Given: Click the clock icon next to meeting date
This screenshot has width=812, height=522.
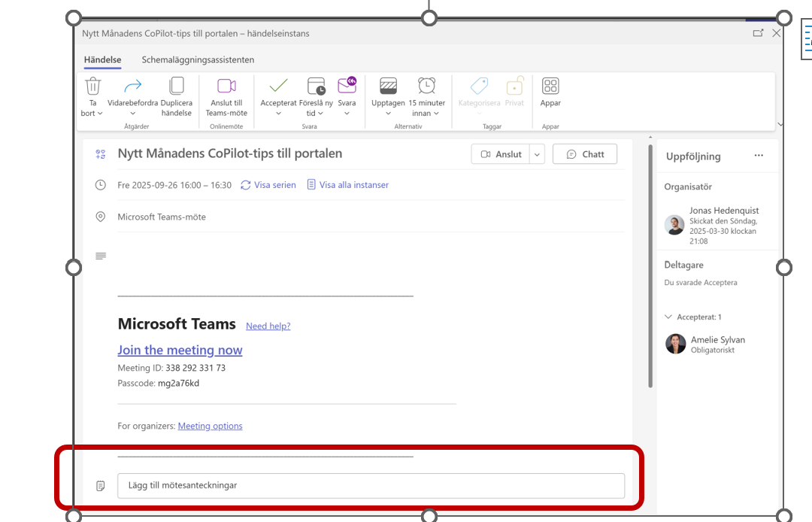Looking at the screenshot, I should (x=101, y=185).
